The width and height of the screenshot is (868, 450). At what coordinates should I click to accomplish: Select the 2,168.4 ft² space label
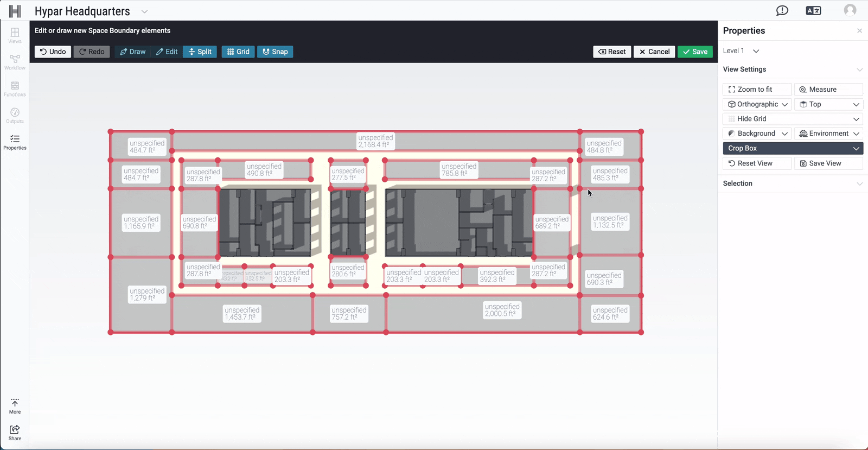(375, 141)
